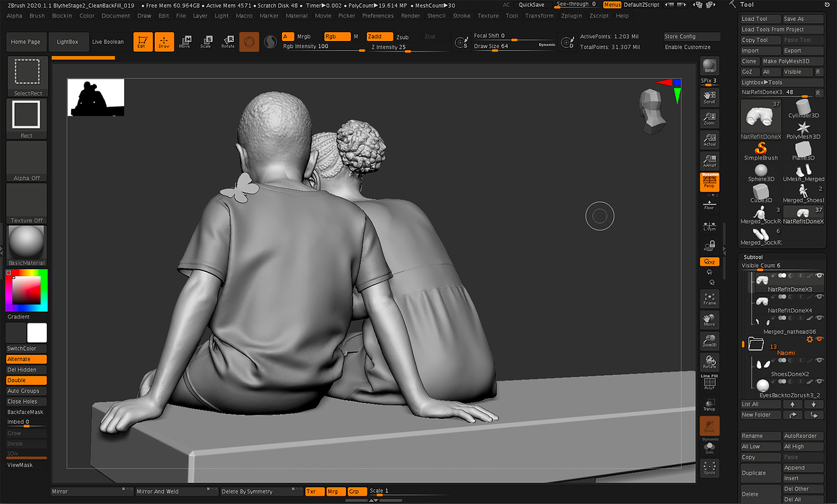Click the Home Page button
The height and width of the screenshot is (504, 837).
(25, 42)
